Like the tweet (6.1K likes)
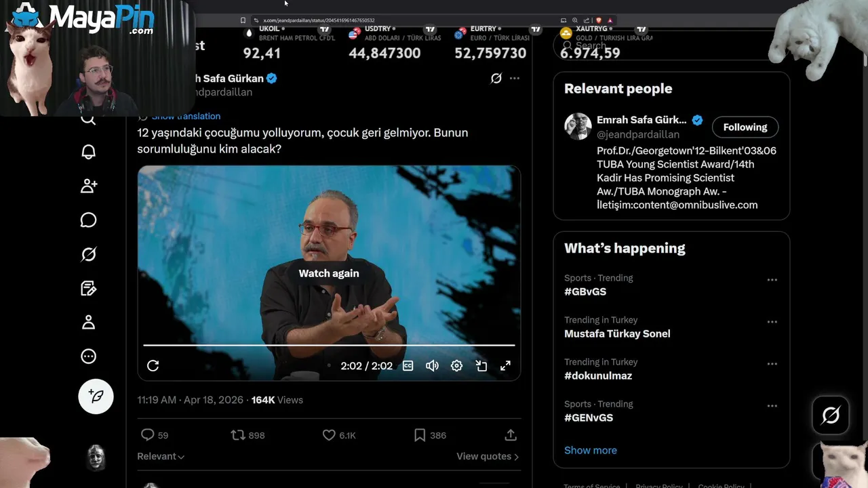The image size is (868, 488). pyautogui.click(x=339, y=435)
